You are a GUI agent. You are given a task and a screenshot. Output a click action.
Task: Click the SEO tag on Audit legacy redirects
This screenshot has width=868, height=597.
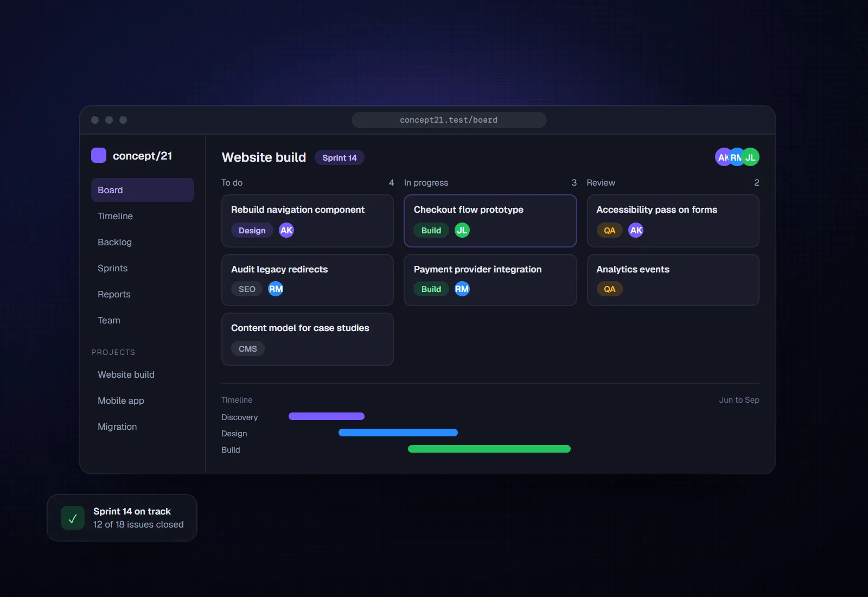coord(247,289)
